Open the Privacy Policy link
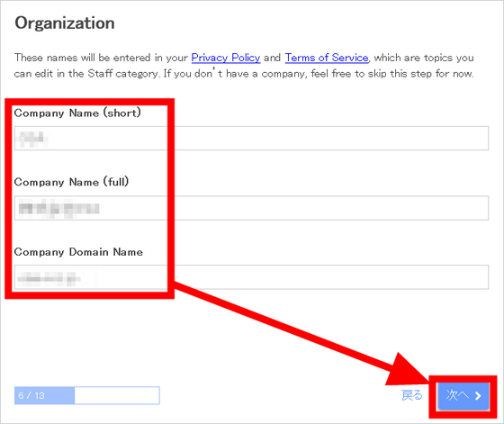504x424 pixels. pos(226,58)
